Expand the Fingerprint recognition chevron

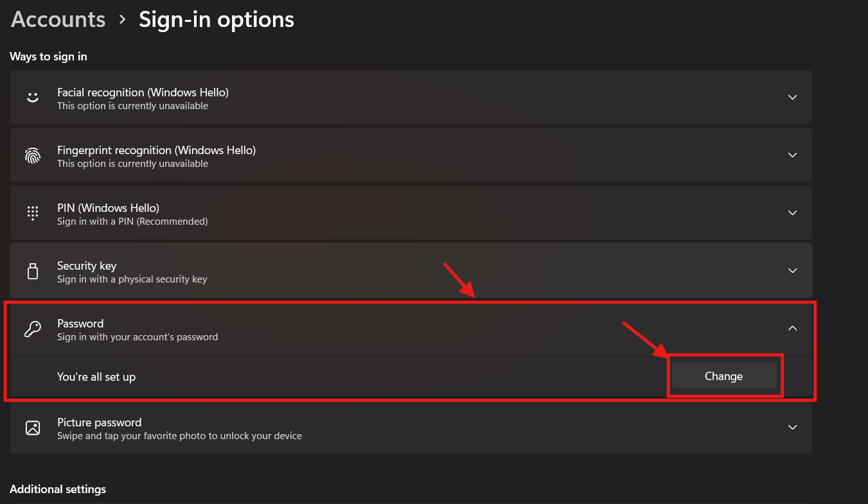click(793, 155)
